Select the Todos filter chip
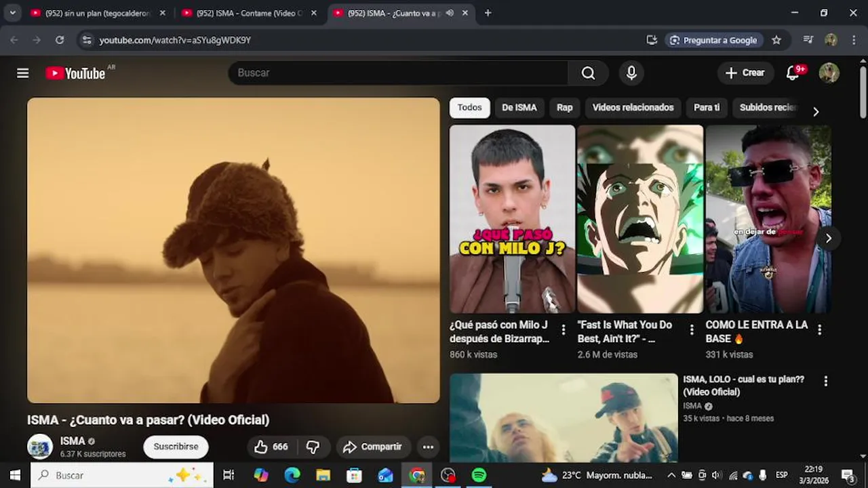Viewport: 868px width, 488px height. pyautogui.click(x=469, y=108)
